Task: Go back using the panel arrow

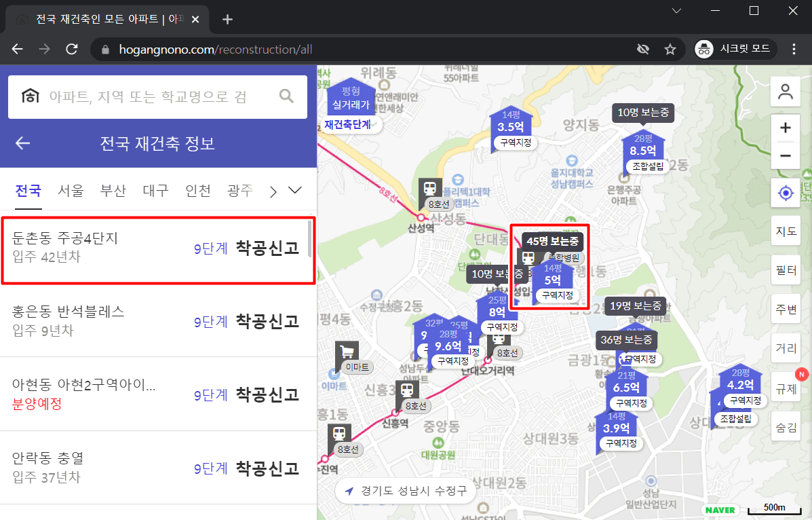Action: [23, 143]
